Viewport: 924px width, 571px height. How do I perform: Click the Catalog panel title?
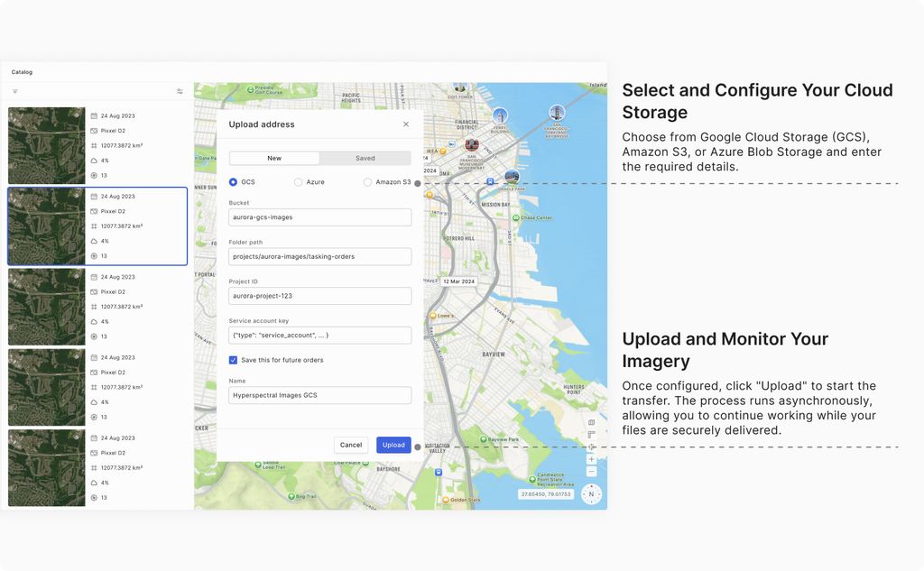point(22,72)
